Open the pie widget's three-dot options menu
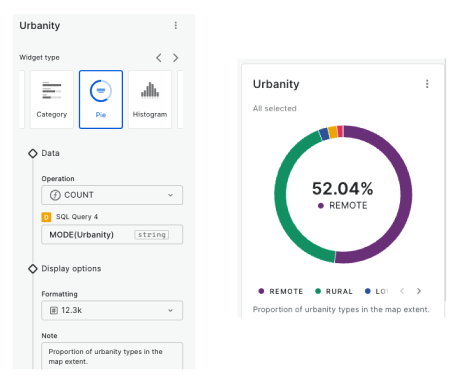The width and height of the screenshot is (462, 389). [427, 84]
